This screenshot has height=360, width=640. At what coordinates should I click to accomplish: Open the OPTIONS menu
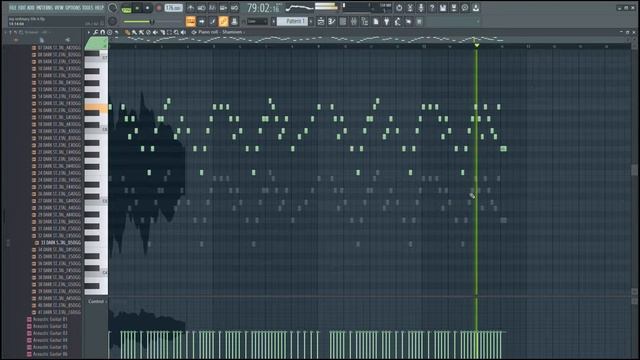coord(73,8)
